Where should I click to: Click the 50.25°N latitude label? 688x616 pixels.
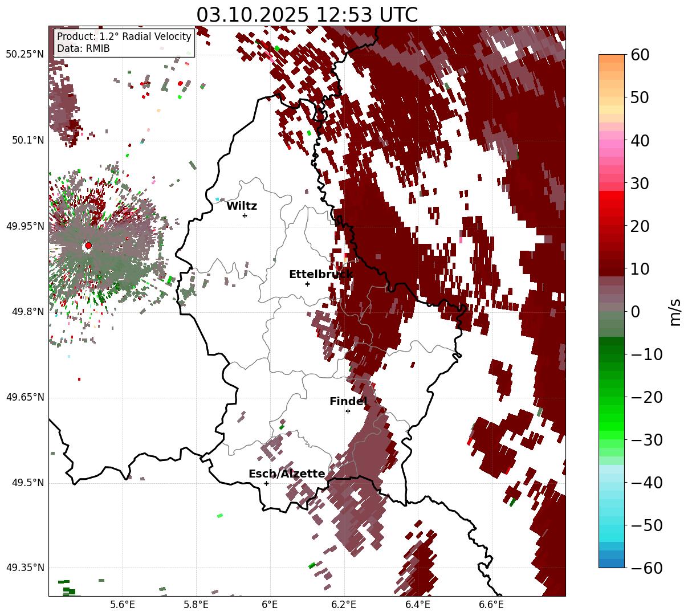pyautogui.click(x=25, y=54)
